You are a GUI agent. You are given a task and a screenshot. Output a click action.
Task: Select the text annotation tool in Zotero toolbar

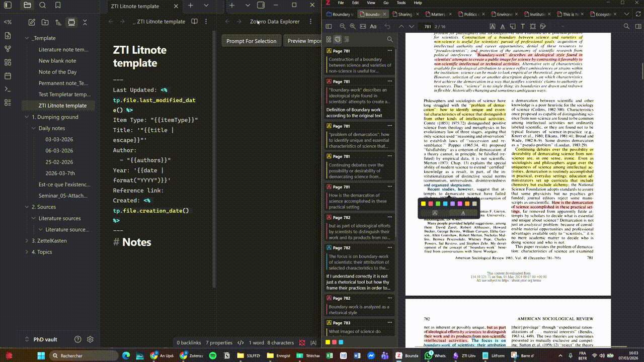coord(523,27)
